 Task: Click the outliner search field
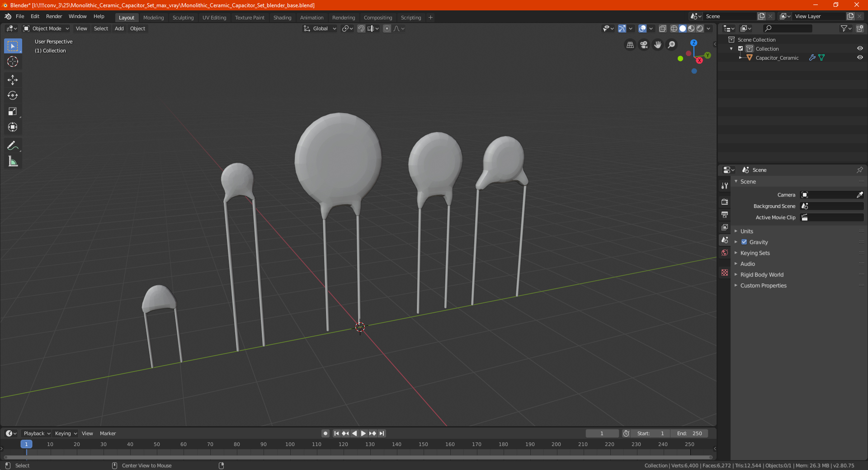pos(787,28)
